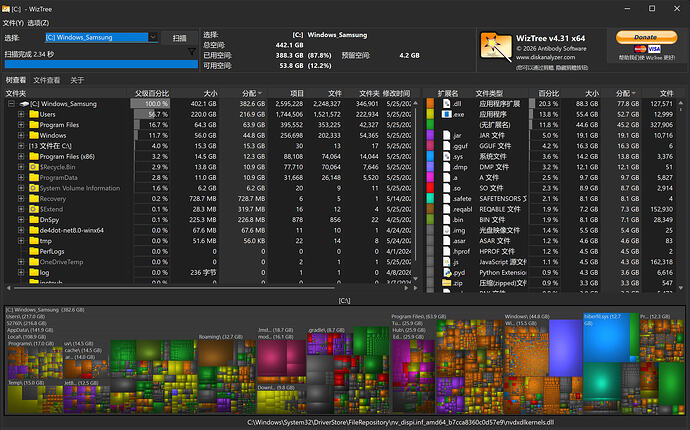Viewport: 690px width, 430px height.
Task: Click the de4dot-net8.0-winx64 folder icon
Action: pyautogui.click(x=34, y=230)
